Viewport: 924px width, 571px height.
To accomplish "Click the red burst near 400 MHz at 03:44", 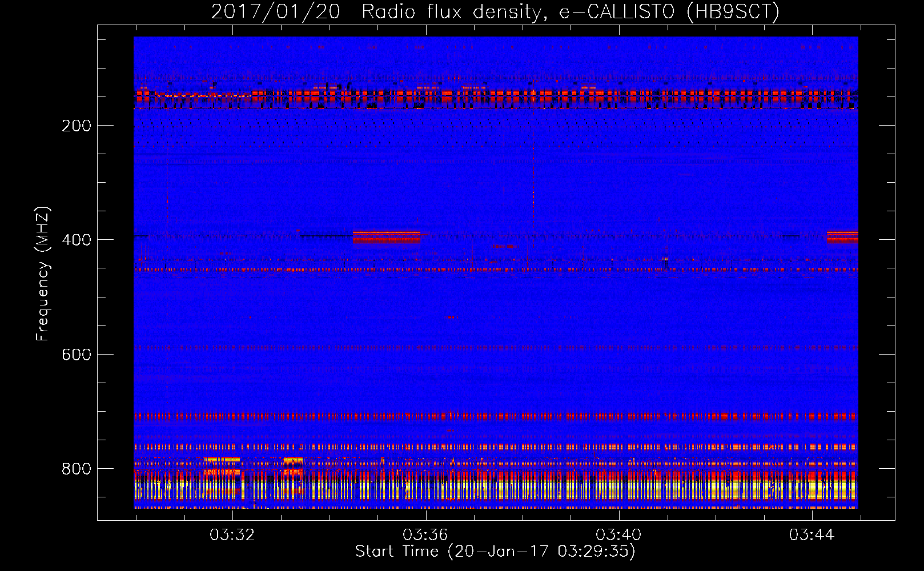I will [x=842, y=236].
